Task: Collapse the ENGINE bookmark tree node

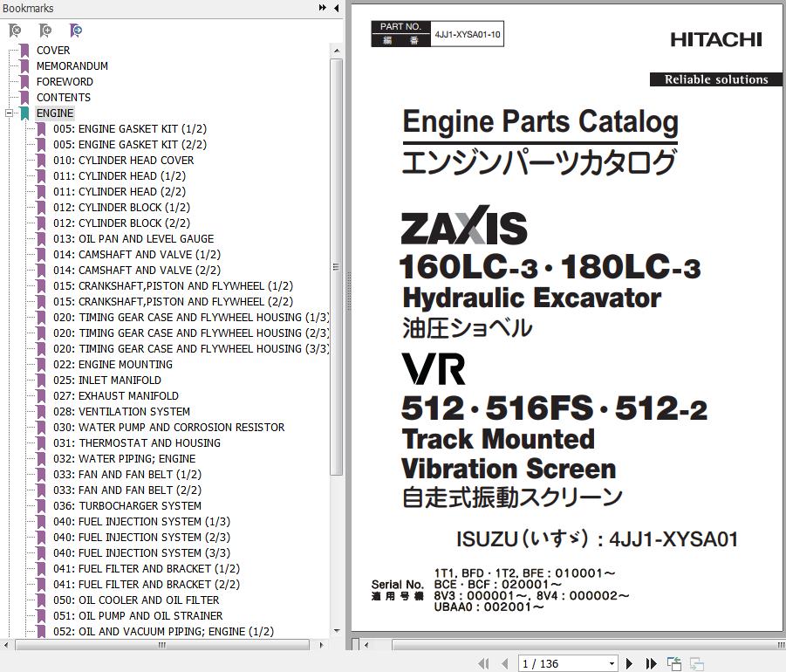Action: (9, 113)
